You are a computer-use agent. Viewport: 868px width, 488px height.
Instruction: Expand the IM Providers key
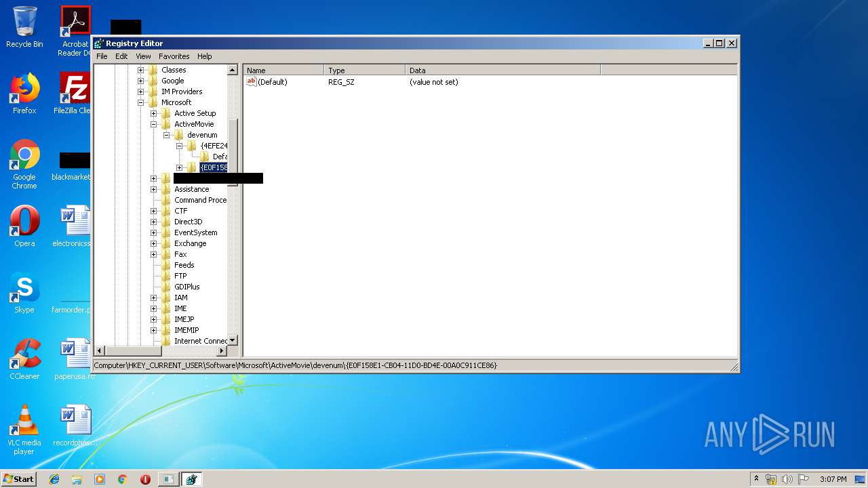[140, 91]
